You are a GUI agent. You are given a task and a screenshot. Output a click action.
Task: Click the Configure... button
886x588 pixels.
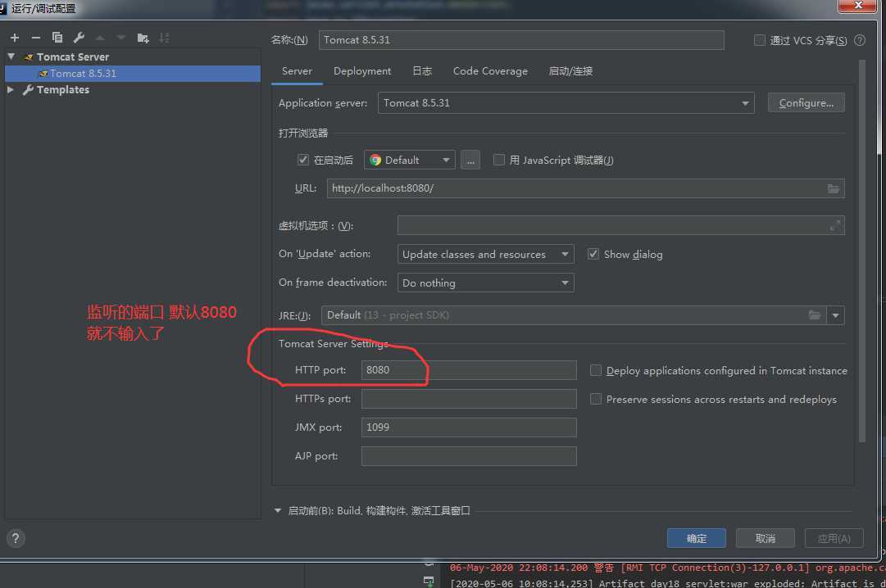click(x=806, y=103)
